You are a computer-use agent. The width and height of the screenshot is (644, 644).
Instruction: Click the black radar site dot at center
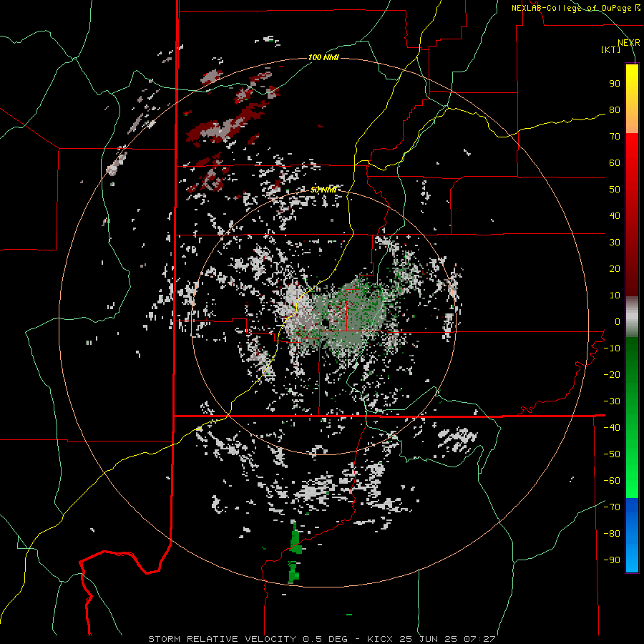(x=326, y=323)
